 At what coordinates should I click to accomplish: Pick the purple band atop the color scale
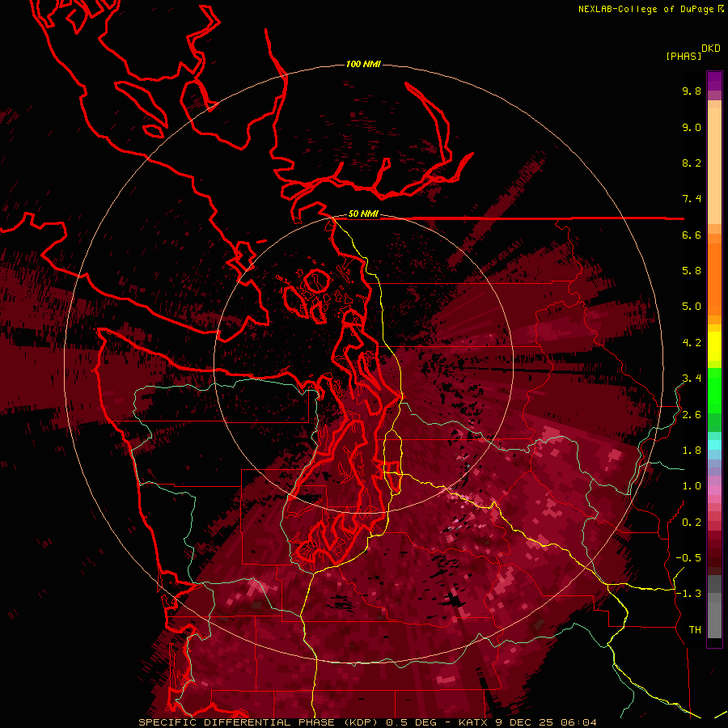[x=714, y=81]
